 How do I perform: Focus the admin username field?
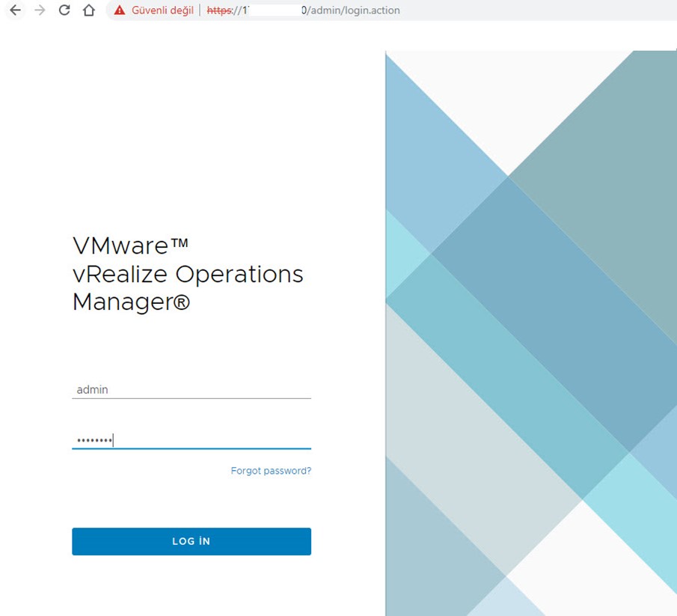click(x=192, y=390)
